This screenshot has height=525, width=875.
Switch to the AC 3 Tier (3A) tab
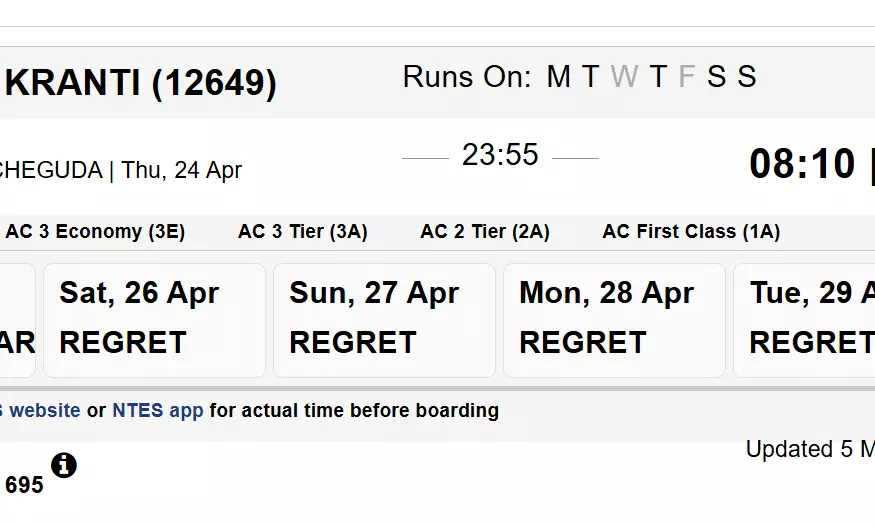[302, 232]
